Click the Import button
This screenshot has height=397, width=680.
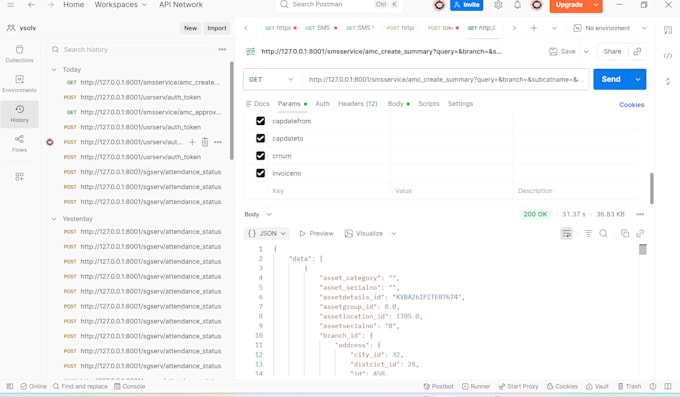(x=217, y=28)
